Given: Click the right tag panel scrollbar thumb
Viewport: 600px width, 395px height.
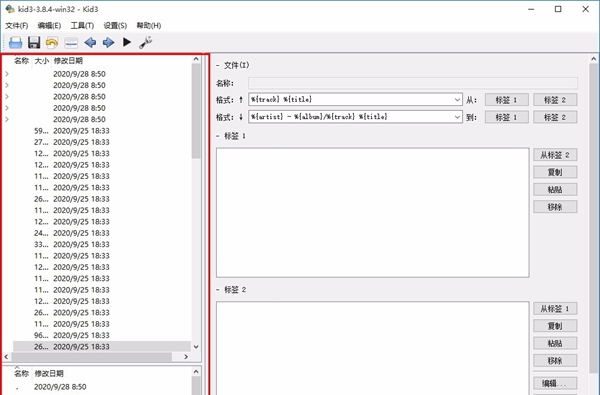Looking at the screenshot, I should click(593, 219).
